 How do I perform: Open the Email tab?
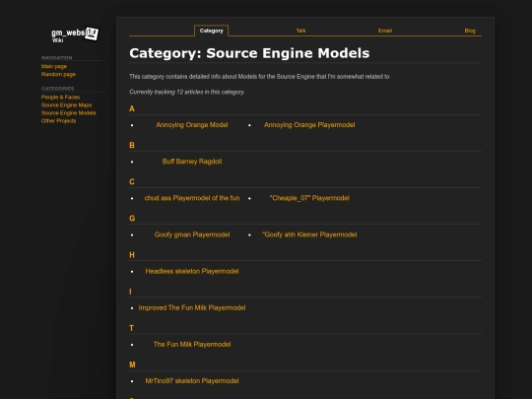coord(385,31)
